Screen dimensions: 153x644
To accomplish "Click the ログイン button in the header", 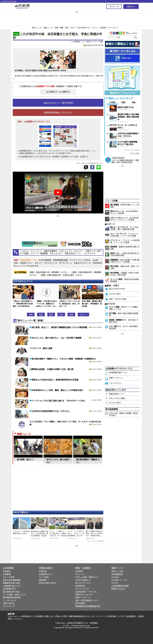I will pos(131,7).
